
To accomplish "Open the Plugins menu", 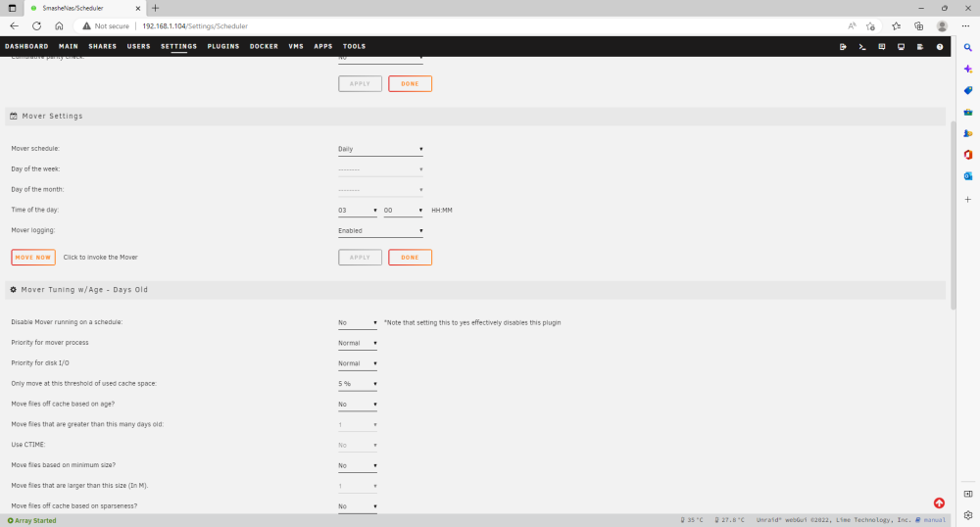I will [x=223, y=47].
